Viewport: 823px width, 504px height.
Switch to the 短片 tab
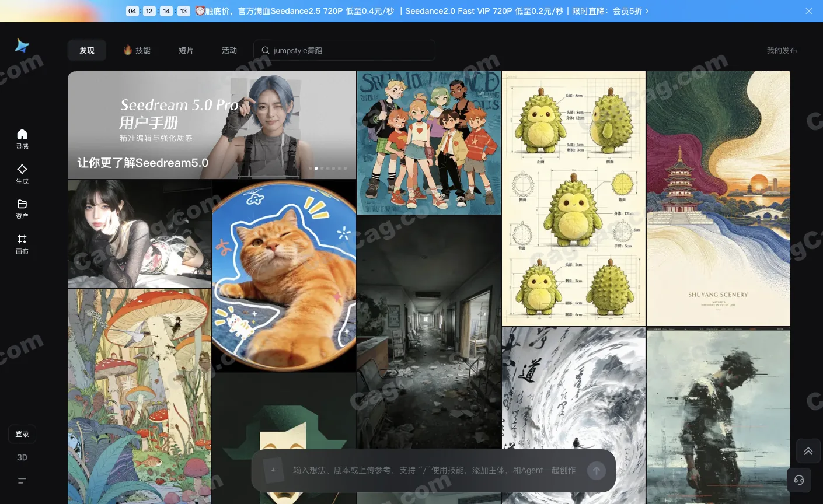[x=186, y=50]
